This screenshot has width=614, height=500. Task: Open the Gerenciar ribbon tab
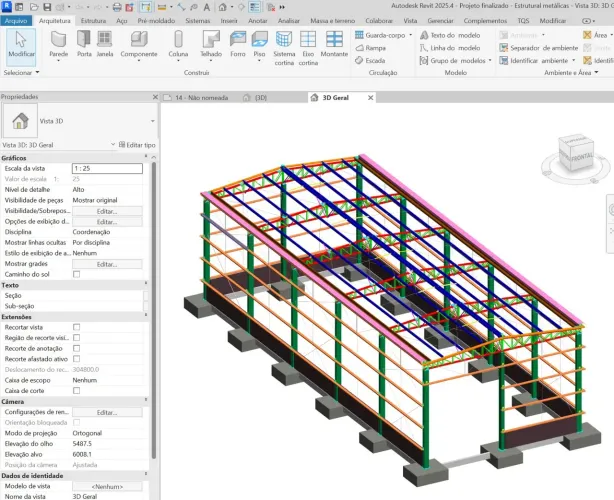(x=440, y=21)
